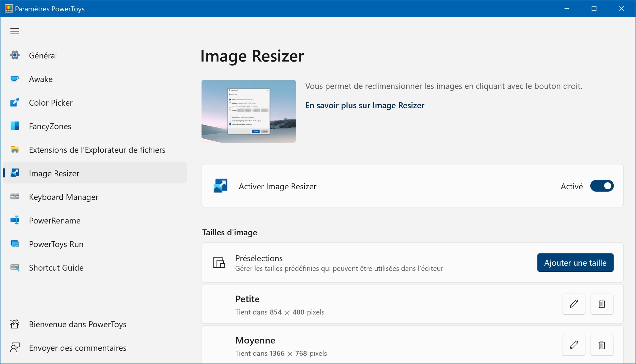Click the Color Picker eyedropper icon
The width and height of the screenshot is (636, 364).
15,102
